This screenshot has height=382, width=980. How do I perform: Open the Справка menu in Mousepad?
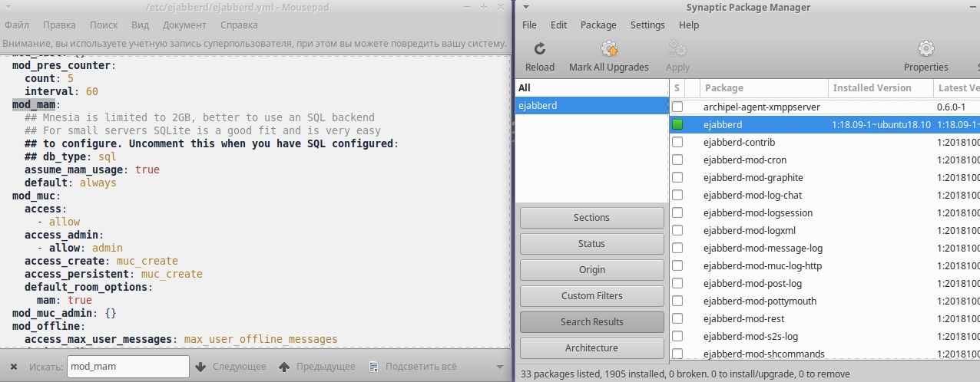pyautogui.click(x=238, y=25)
